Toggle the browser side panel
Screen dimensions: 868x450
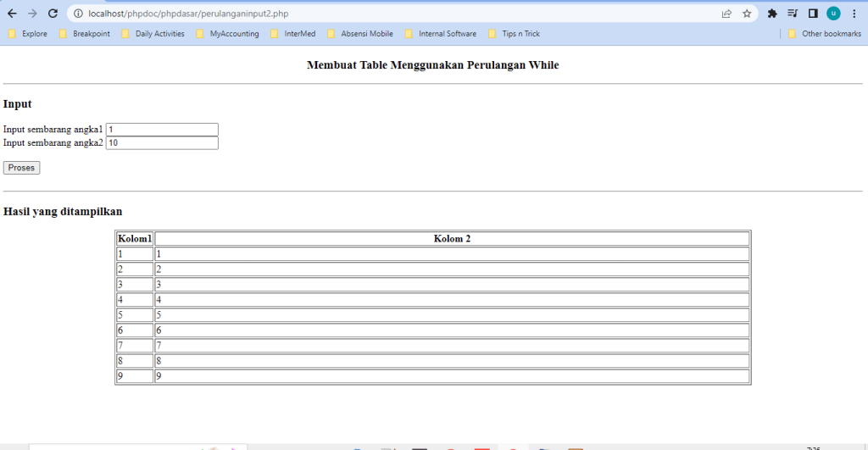tap(813, 14)
